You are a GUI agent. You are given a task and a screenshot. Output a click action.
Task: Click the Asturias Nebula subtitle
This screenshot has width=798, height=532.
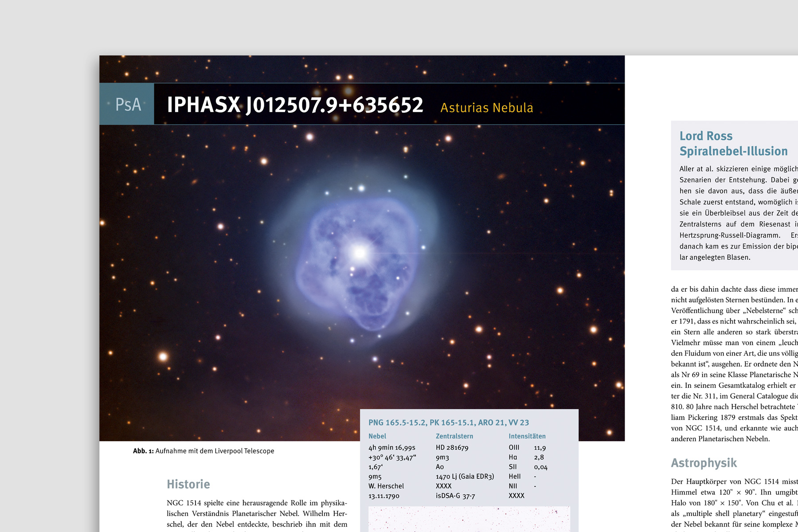coord(487,108)
